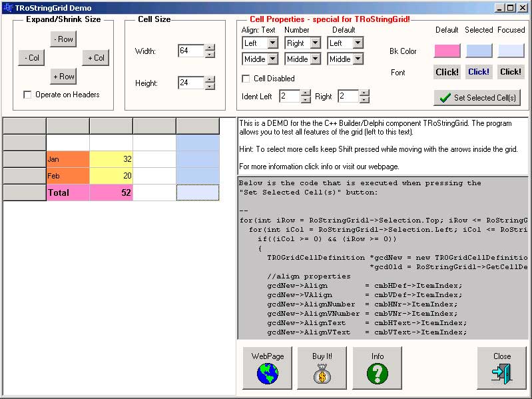Maximize the TRoStringGrid Demo window
The image size is (532, 399).
point(510,8)
